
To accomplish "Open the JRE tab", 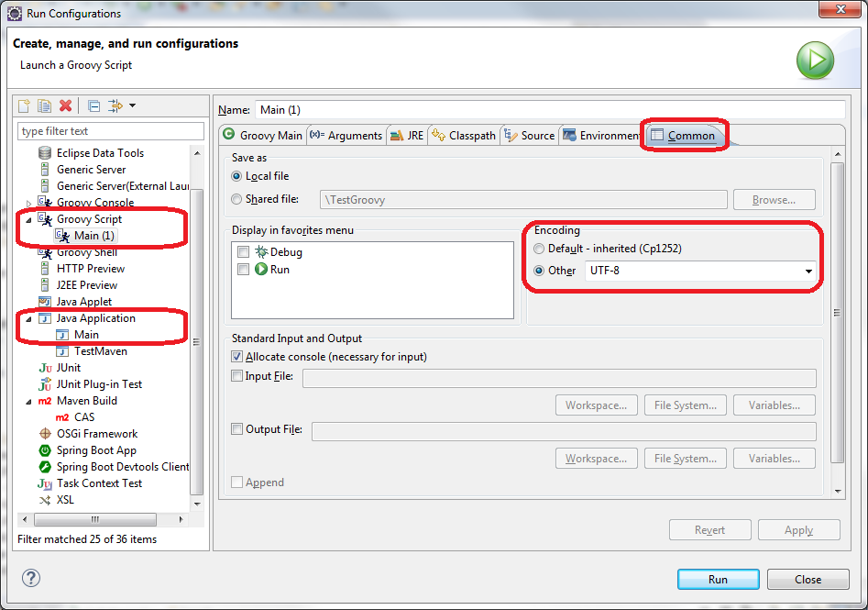I will coord(407,135).
